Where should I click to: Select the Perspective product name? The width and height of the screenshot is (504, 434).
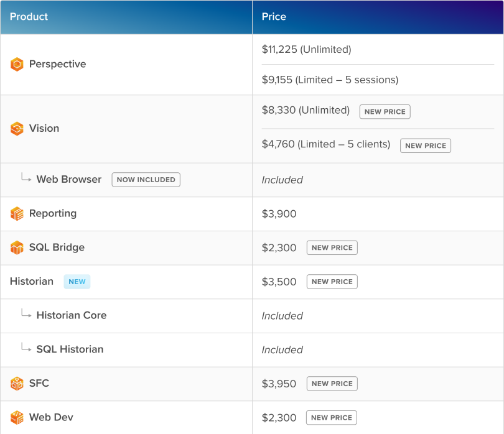coord(57,64)
